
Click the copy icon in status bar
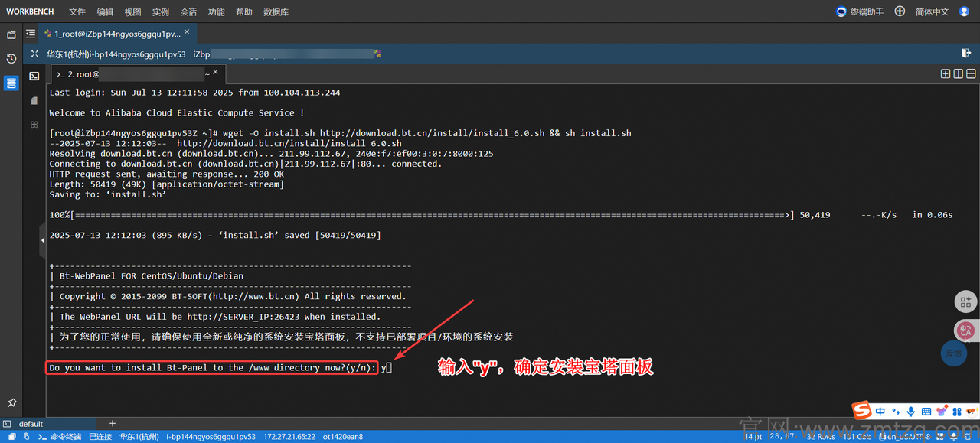[x=11, y=437]
